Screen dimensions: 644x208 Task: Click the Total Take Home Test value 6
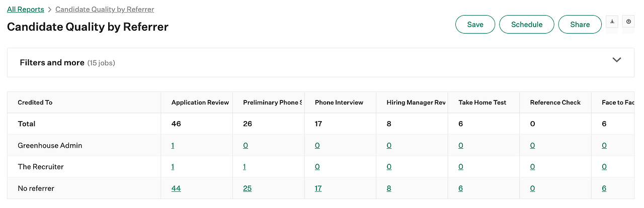461,124
